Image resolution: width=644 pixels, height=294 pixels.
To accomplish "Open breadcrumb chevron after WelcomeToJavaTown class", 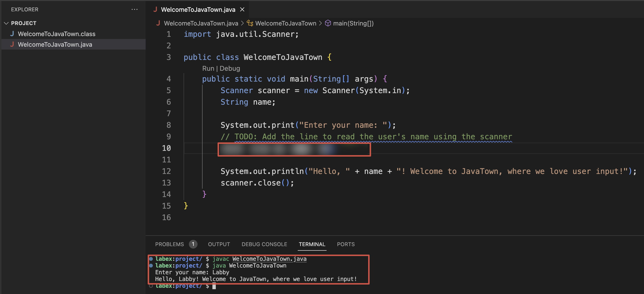I will click(320, 23).
